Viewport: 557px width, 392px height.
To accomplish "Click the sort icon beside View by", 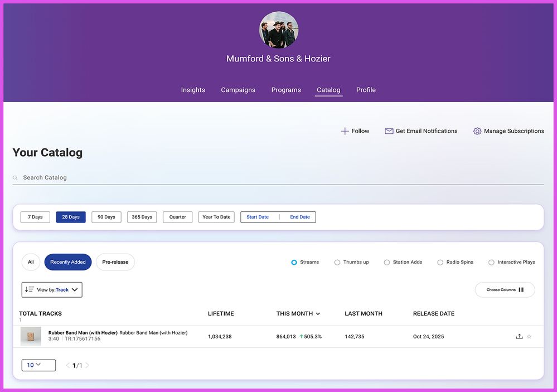I will 30,289.
